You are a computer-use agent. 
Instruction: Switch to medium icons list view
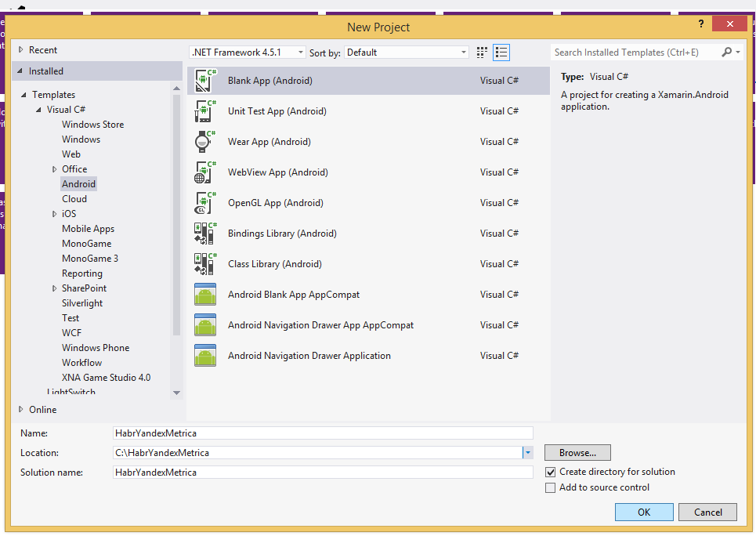click(501, 53)
